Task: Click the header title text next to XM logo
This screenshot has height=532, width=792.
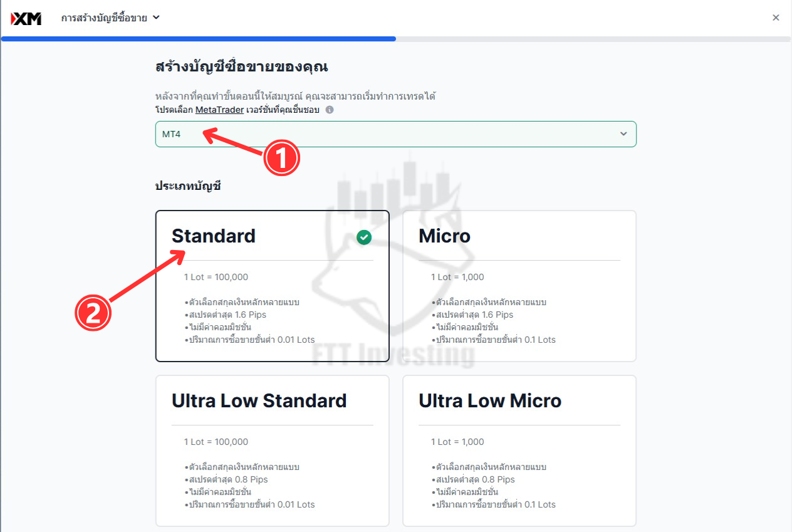Action: (104, 18)
